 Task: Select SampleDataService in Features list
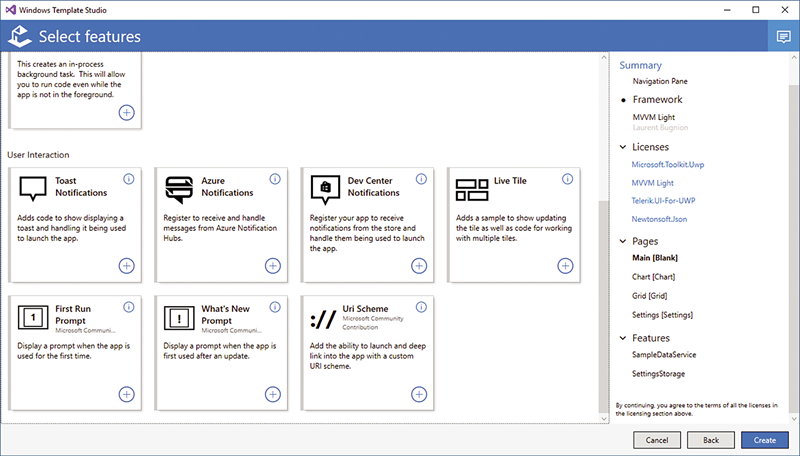click(x=664, y=355)
